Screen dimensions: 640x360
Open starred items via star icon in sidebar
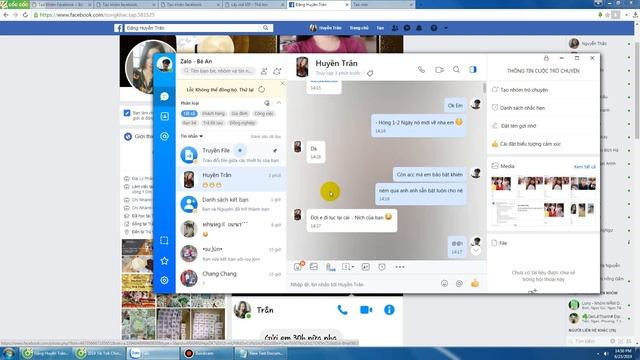[x=164, y=260]
